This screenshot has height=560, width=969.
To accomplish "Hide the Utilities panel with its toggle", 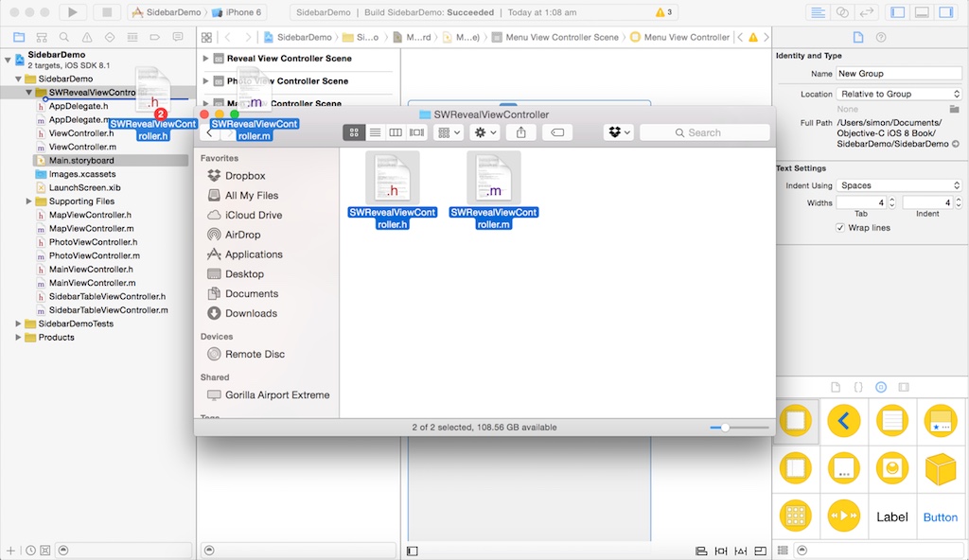I will [x=946, y=11].
